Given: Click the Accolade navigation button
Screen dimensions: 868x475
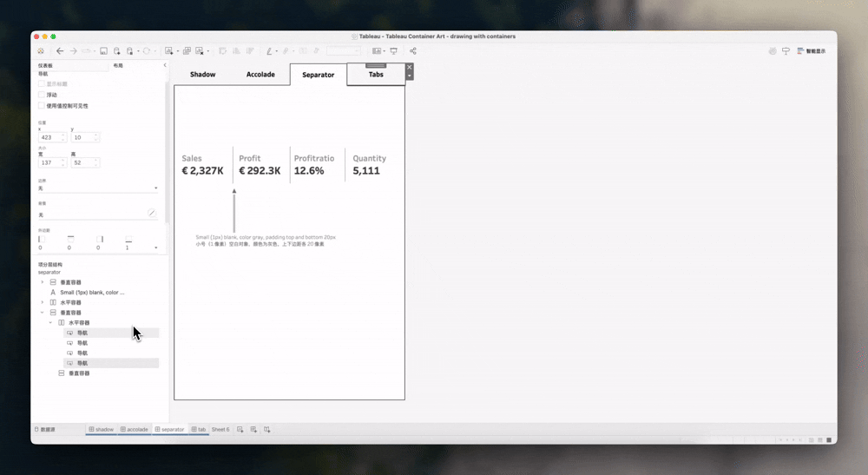Looking at the screenshot, I should 260,75.
